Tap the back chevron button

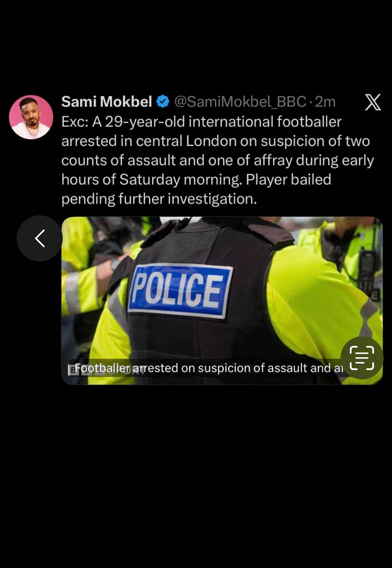[x=40, y=238]
